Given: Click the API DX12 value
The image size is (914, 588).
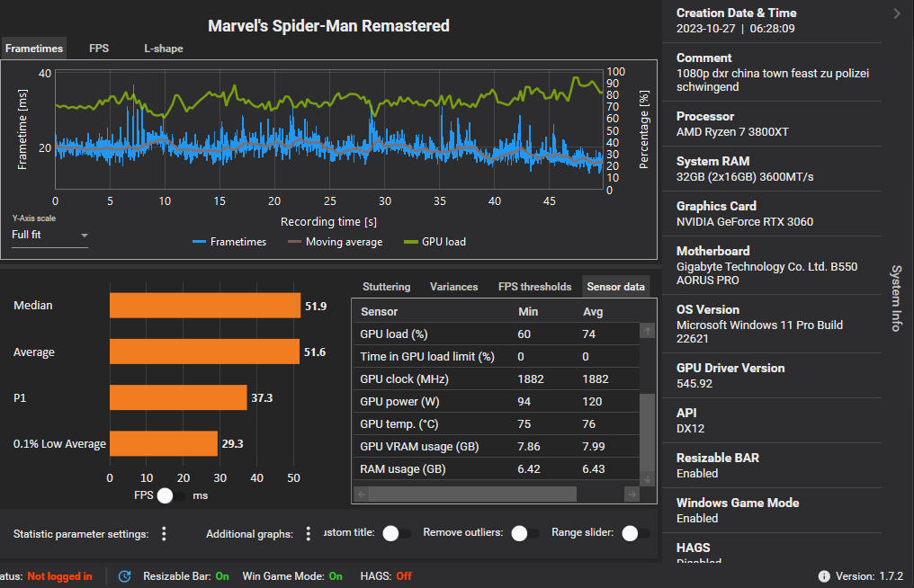Looking at the screenshot, I should [690, 428].
